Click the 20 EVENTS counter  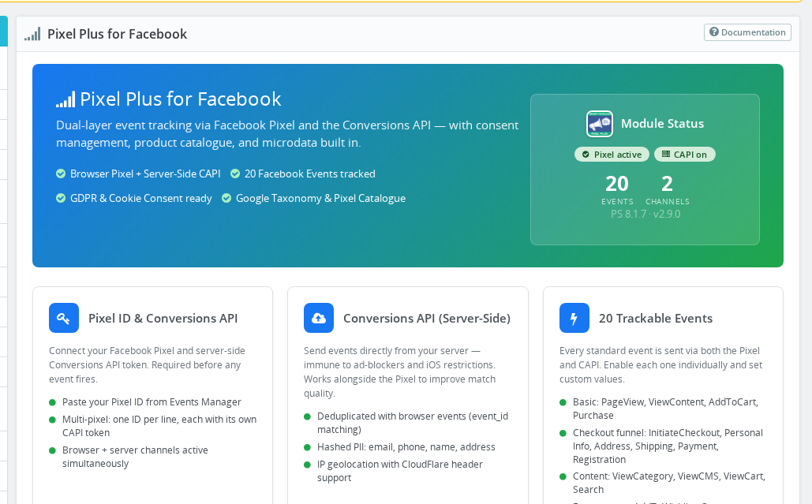click(x=617, y=190)
